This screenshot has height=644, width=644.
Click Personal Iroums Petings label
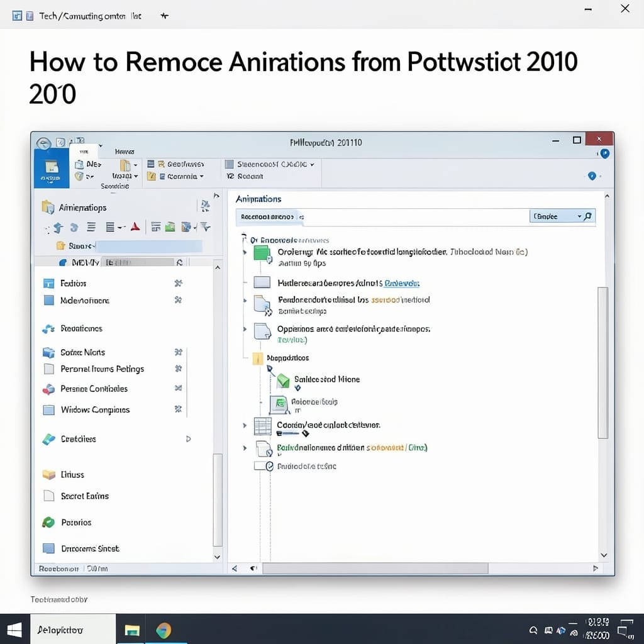(x=103, y=369)
